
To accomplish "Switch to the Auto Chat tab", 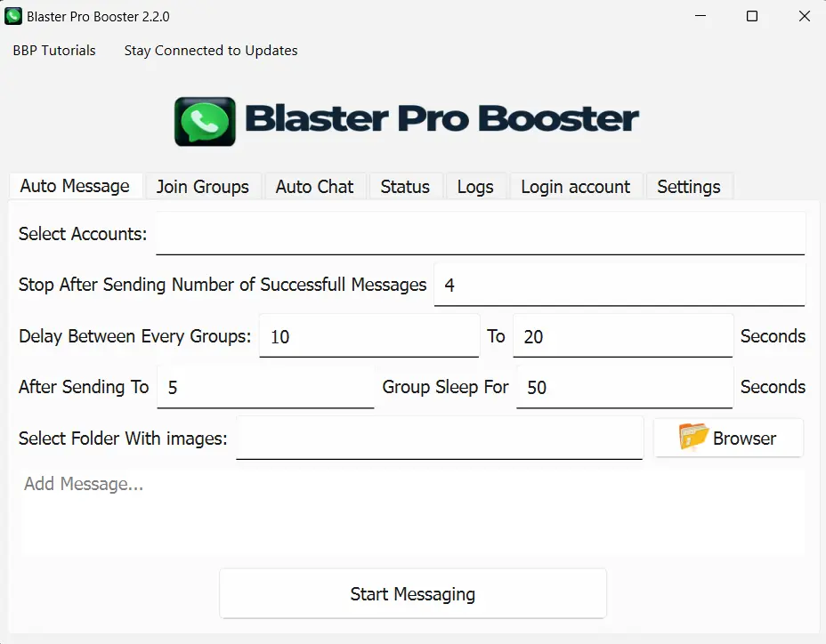I will [x=314, y=187].
